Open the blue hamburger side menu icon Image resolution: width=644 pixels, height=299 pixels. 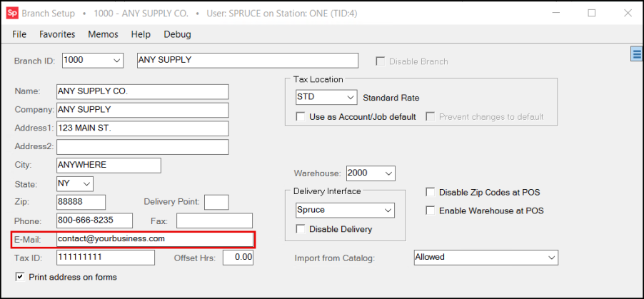point(637,54)
